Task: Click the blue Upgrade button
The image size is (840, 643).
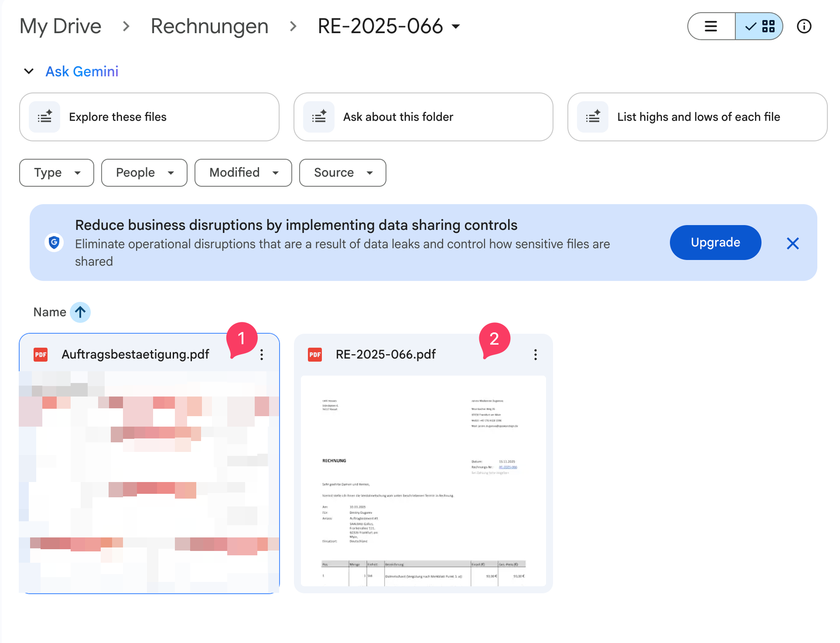Action: click(715, 243)
